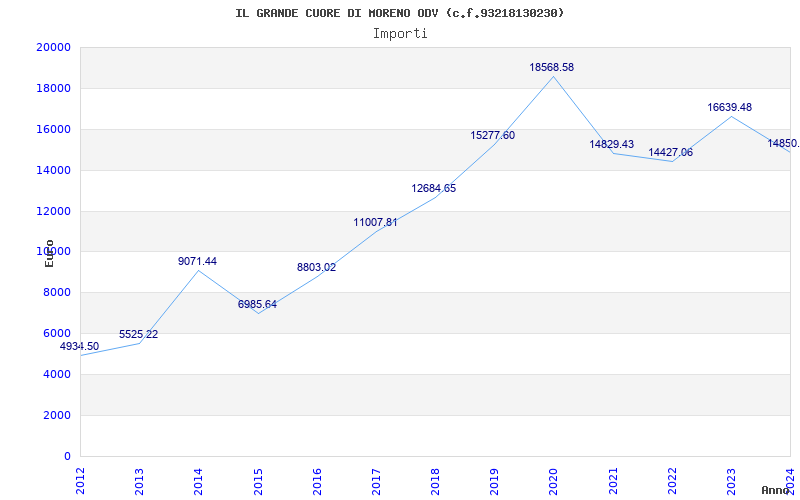Select the data label 15277.60
Image resolution: width=800 pixels, height=500 pixels.
pos(492,135)
